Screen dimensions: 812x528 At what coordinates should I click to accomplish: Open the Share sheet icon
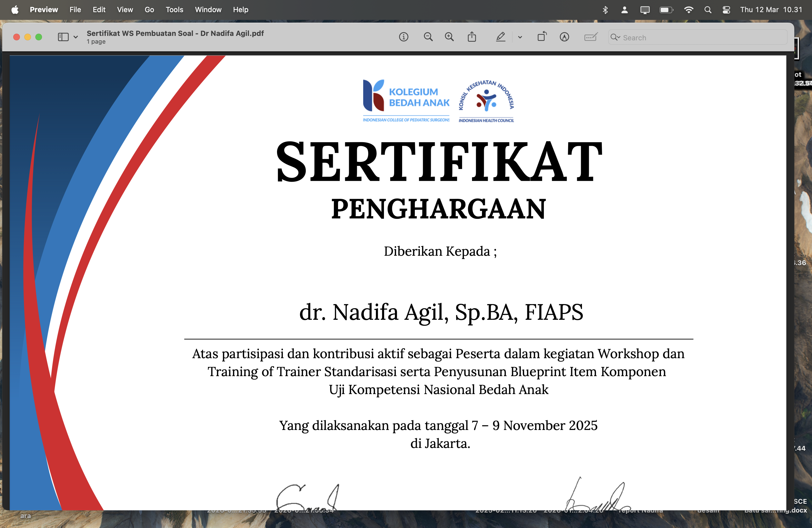[472, 37]
